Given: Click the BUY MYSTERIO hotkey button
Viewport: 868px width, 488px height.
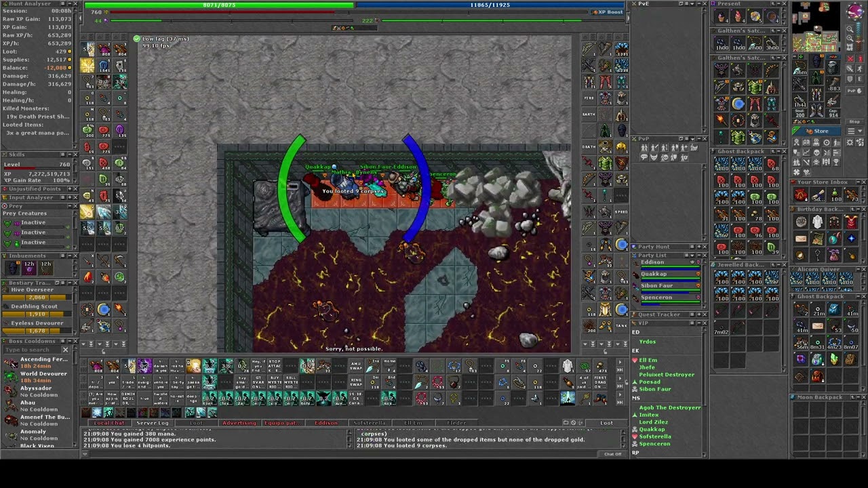Looking at the screenshot, I should pyautogui.click(x=274, y=382).
